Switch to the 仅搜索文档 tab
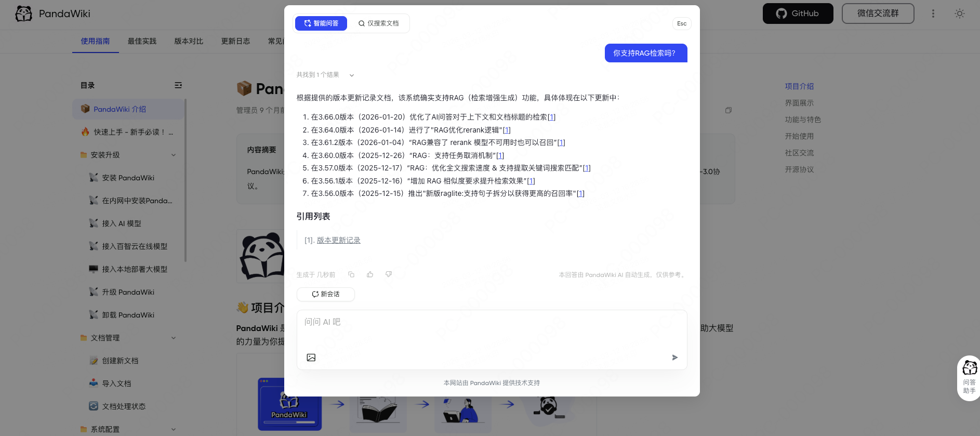This screenshot has width=980, height=436. pyautogui.click(x=378, y=23)
